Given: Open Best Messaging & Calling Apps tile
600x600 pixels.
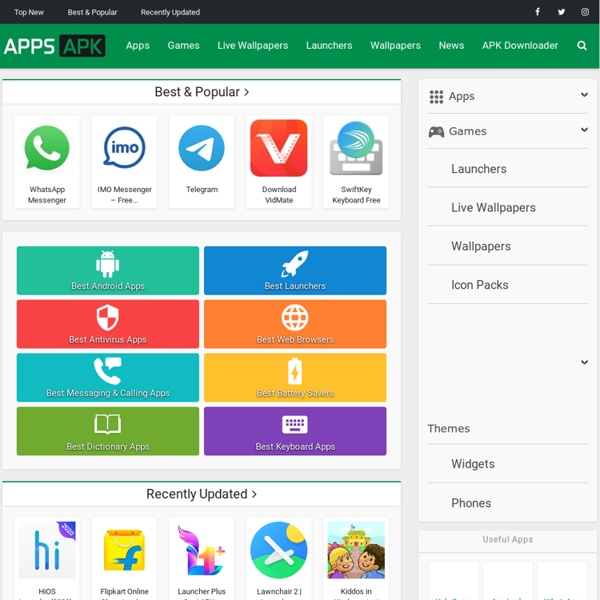Looking at the screenshot, I should point(108,377).
